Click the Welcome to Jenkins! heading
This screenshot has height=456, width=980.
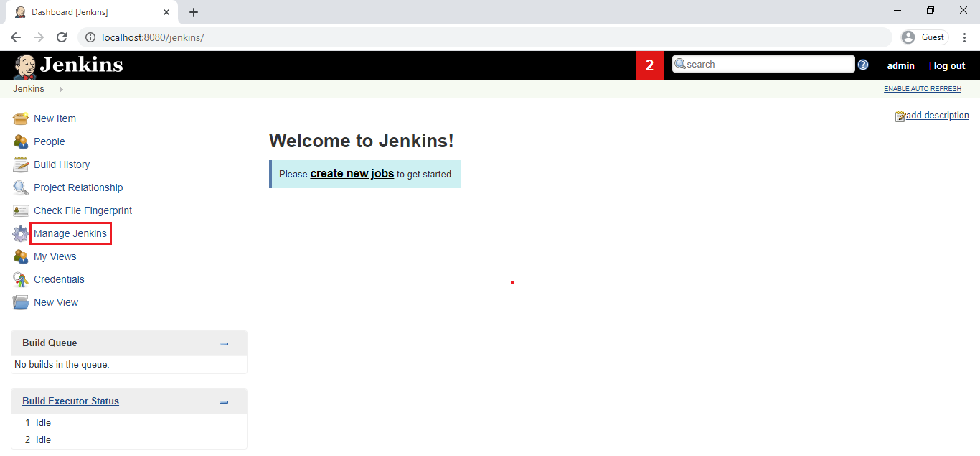[361, 141]
